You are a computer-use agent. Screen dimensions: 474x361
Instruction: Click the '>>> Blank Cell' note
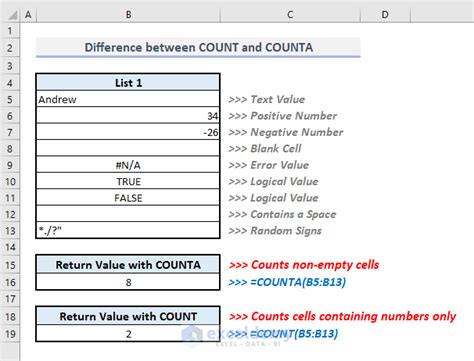265,149
